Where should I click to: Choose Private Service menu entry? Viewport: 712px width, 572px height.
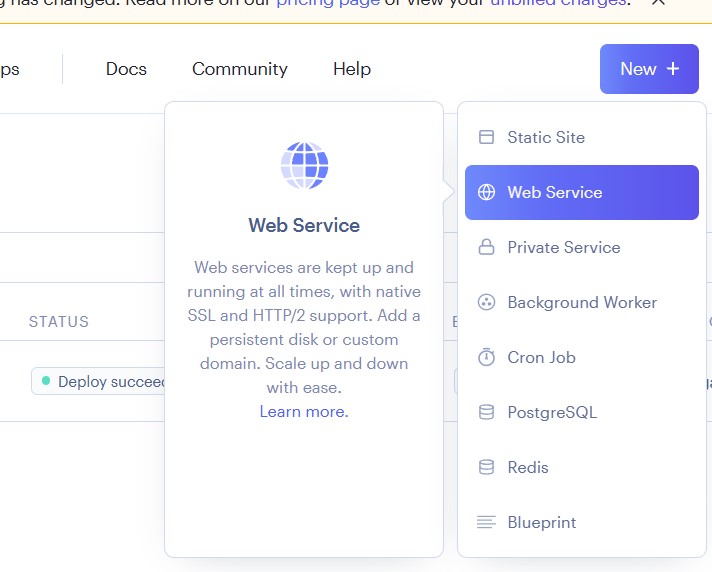click(564, 247)
